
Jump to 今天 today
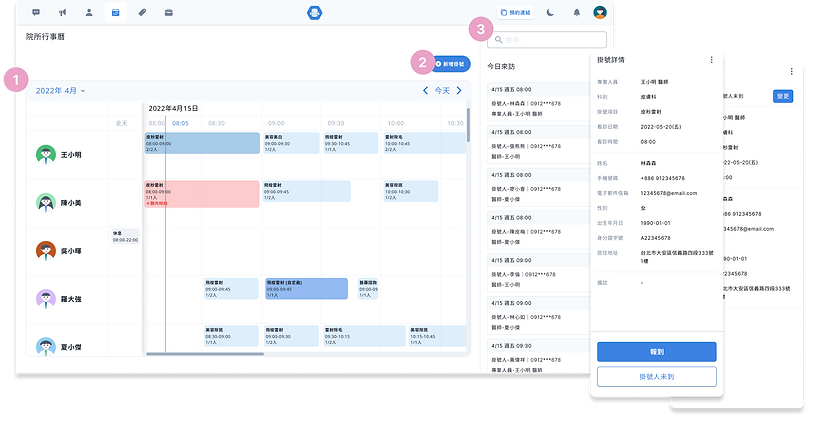[442, 91]
